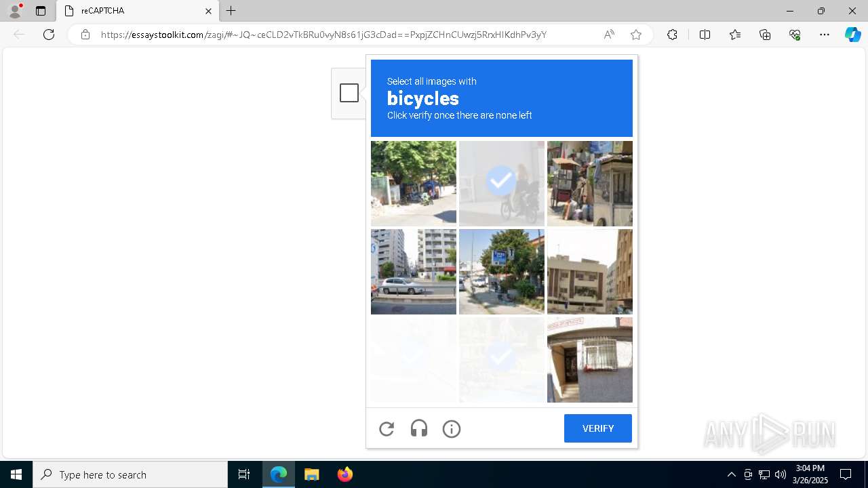Select the barred window doorway tile

click(x=590, y=360)
